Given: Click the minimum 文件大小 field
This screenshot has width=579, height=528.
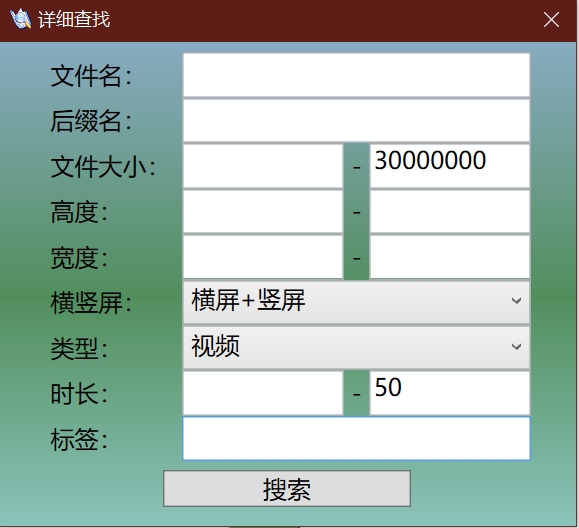Looking at the screenshot, I should [263, 166].
